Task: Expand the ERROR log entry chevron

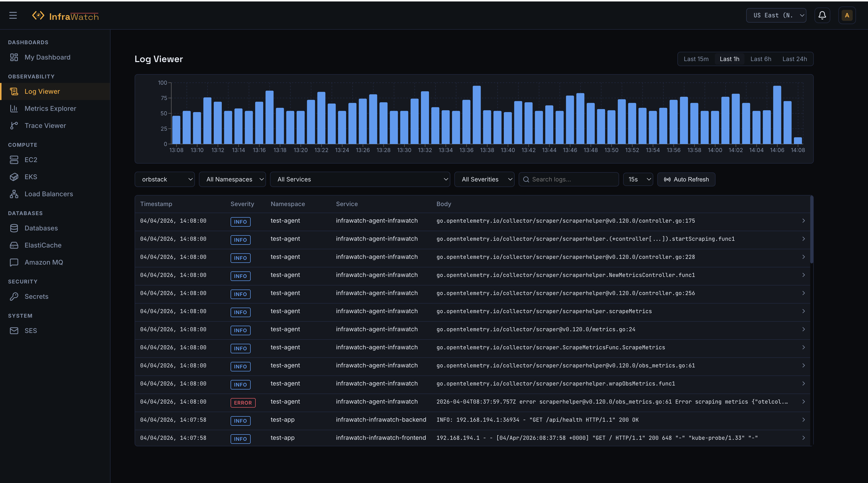Action: pos(804,401)
